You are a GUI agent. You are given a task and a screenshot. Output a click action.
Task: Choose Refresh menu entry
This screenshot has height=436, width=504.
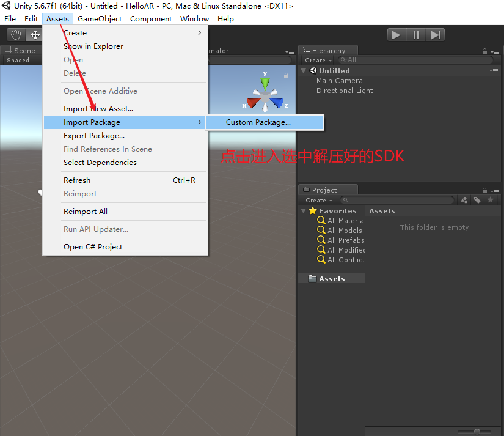coord(125,180)
